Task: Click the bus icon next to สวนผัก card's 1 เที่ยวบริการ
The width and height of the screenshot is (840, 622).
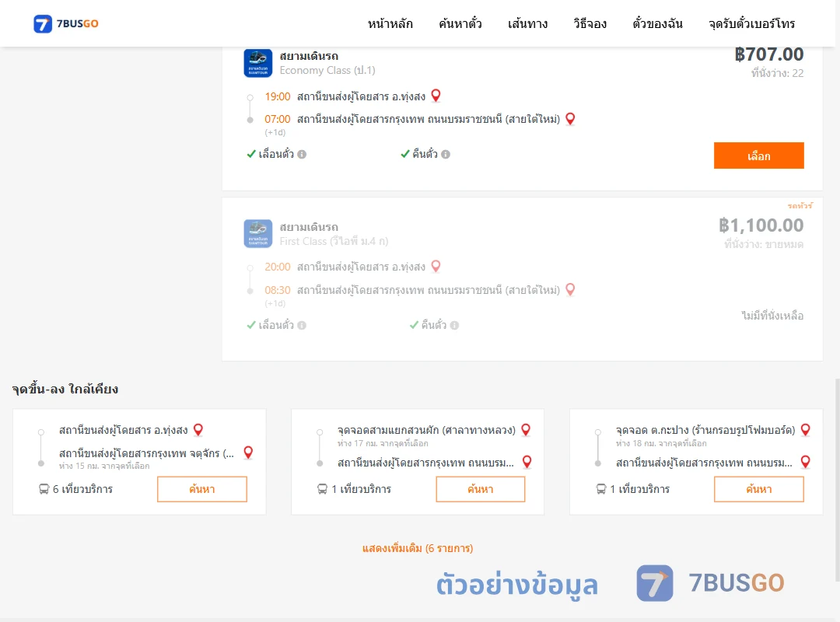Action: (x=323, y=489)
